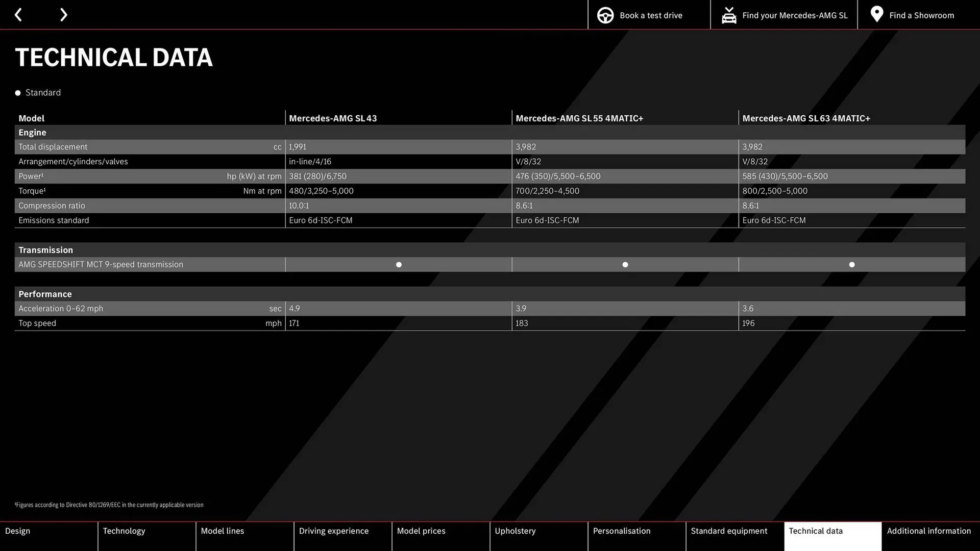This screenshot has width=980, height=551.
Task: Toggle AMG SPEEDSHIFT for SL 55 4MATIC+
Action: pyautogui.click(x=625, y=264)
